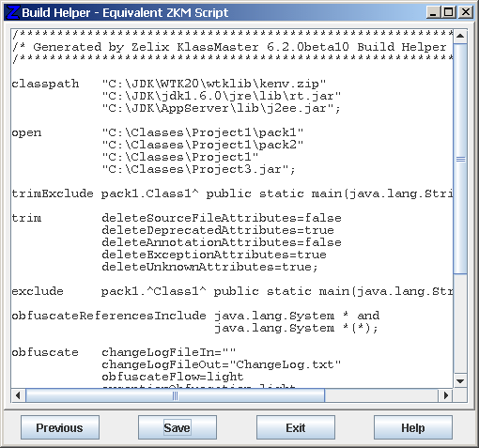Click the Project1\pack1 path line
Screen dimensions: 479x448
coord(203,132)
